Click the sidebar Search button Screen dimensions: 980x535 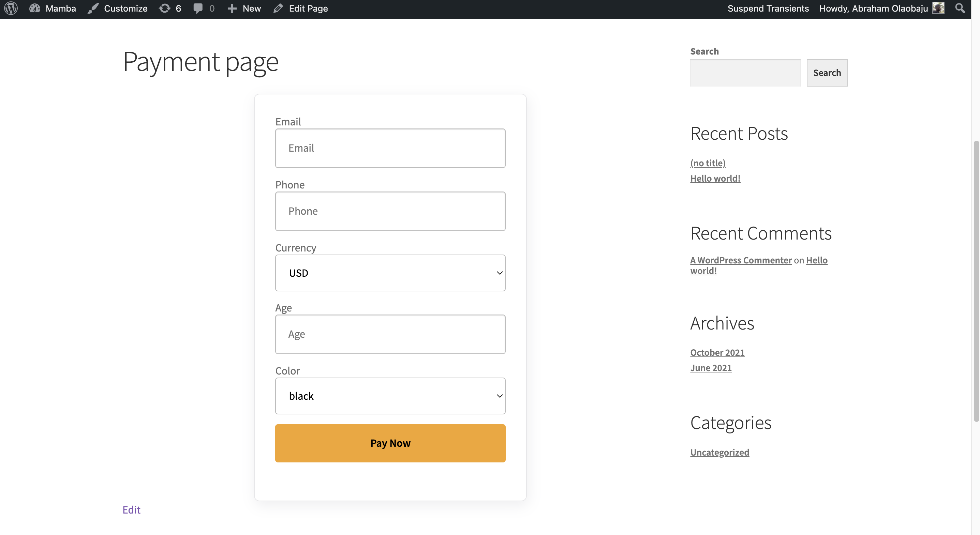pyautogui.click(x=827, y=73)
